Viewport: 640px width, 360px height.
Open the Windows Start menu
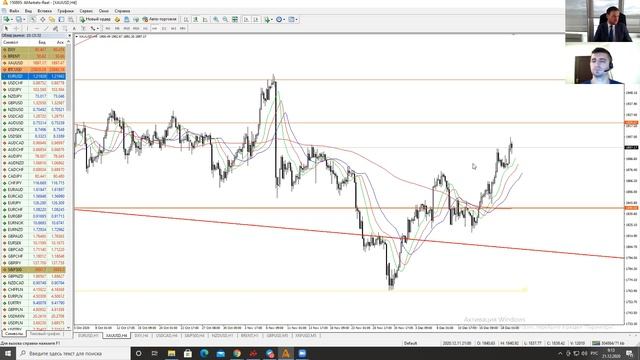[8, 353]
